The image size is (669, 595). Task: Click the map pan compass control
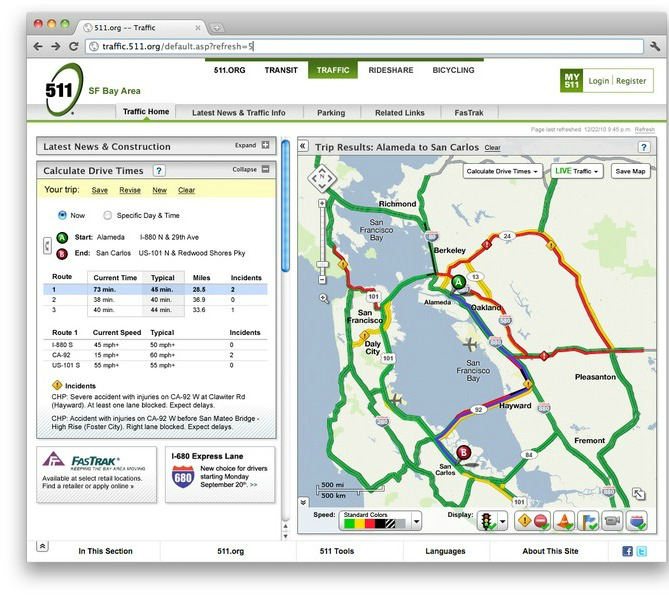[322, 177]
